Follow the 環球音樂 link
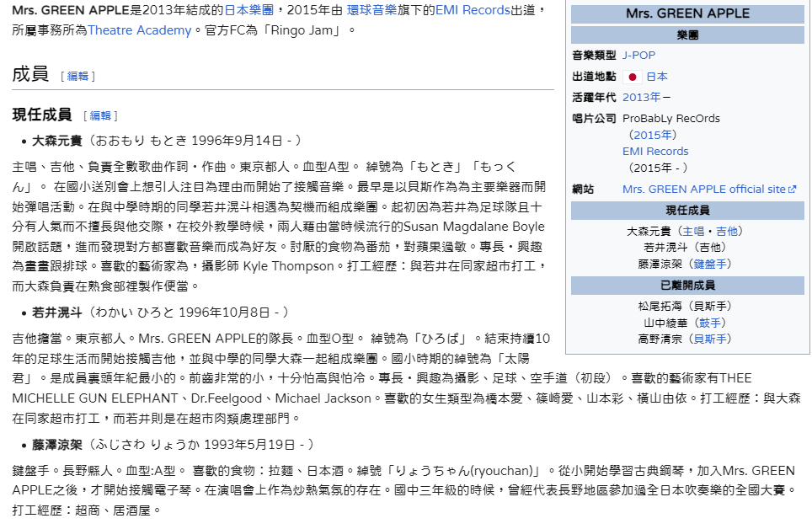Viewport: 812px width, 529px height. [x=371, y=10]
